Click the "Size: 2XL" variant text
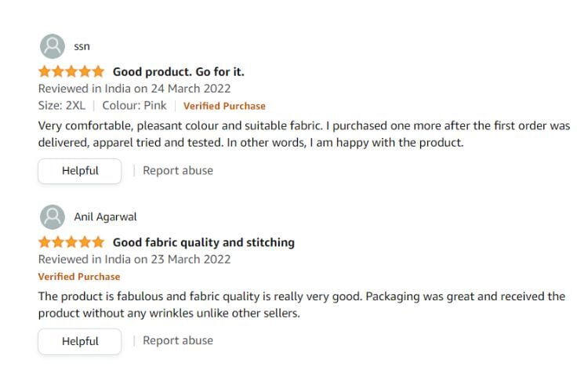Viewport: 588px width, 392px height. [62, 106]
